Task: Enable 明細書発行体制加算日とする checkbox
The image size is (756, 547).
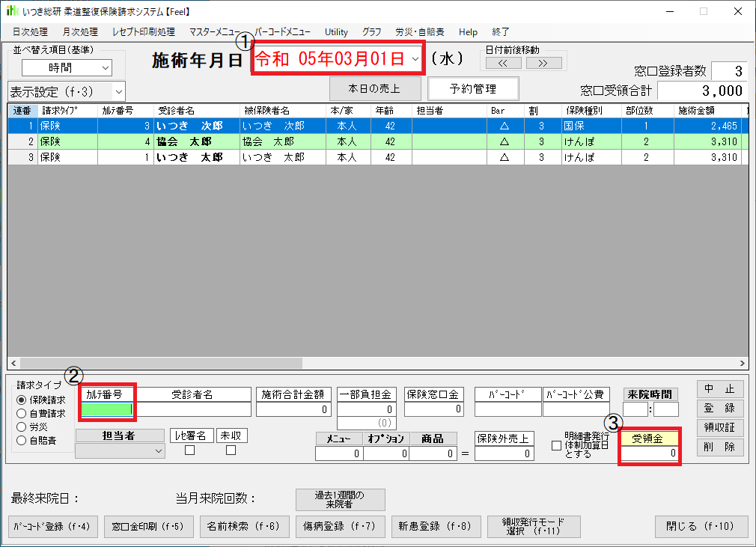Action: pyautogui.click(x=556, y=445)
